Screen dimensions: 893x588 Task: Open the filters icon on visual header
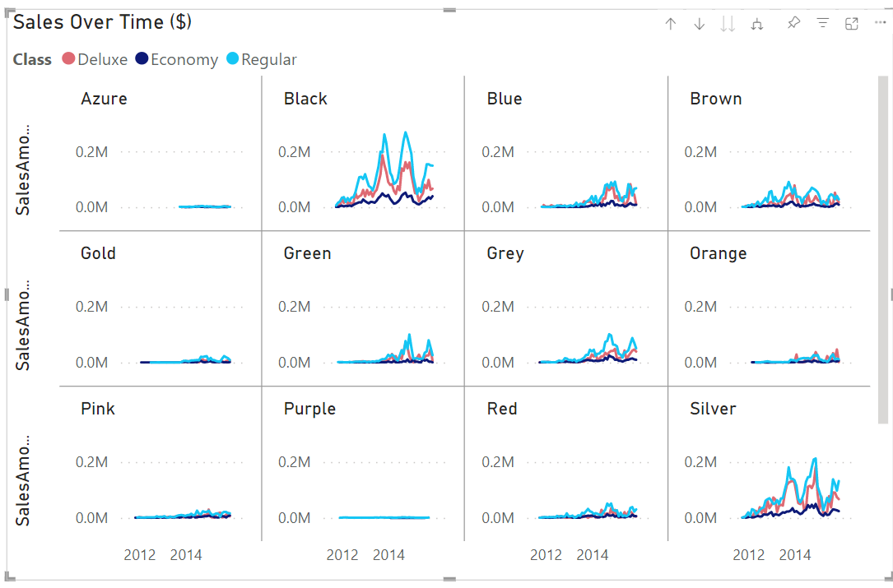[823, 23]
